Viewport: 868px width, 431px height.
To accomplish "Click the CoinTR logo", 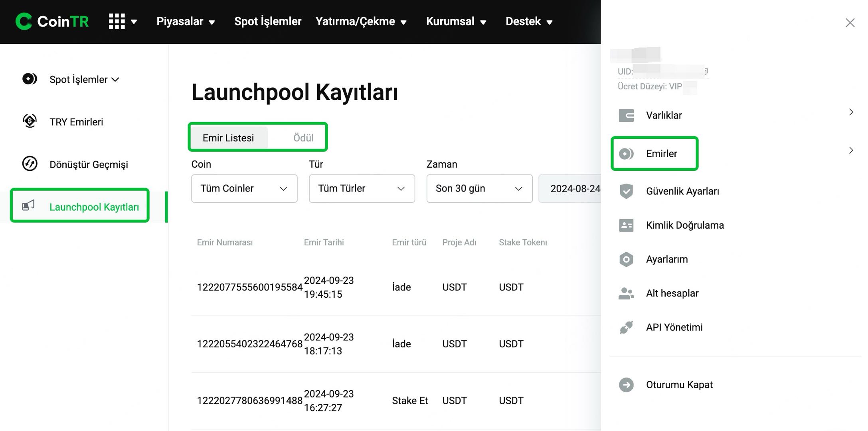I will coord(52,21).
